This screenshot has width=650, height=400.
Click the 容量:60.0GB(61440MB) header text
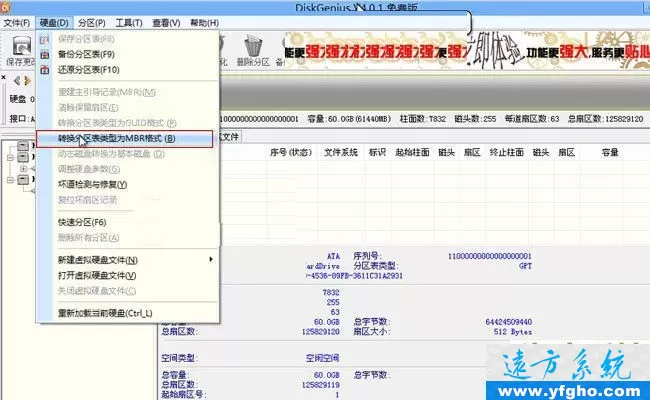pyautogui.click(x=349, y=119)
